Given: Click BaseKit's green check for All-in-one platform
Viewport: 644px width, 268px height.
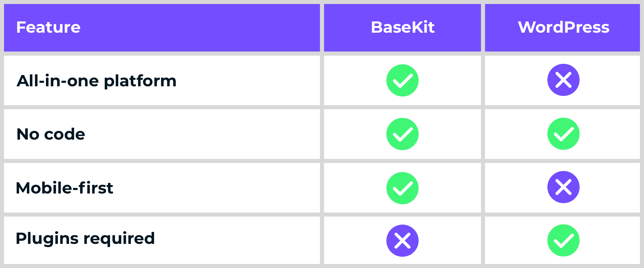Looking at the screenshot, I should click(402, 80).
